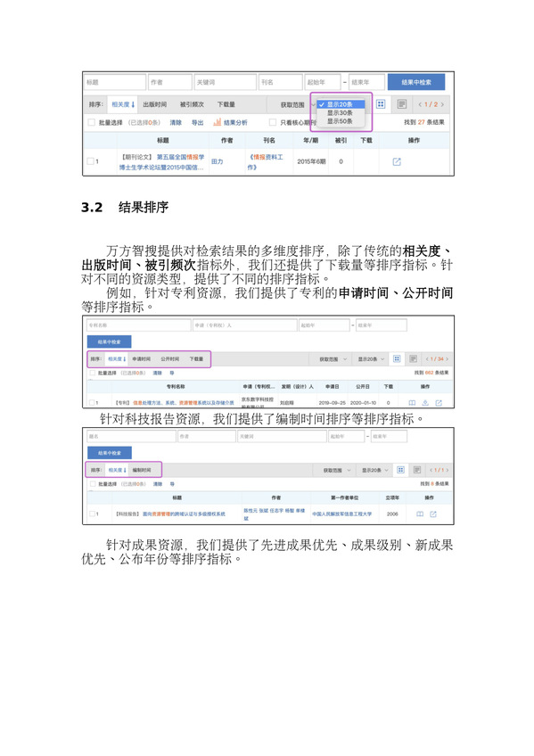This screenshot has height=756, width=534.
Task: Select 显示50条 option in open dropdown
Action: [x=341, y=121]
